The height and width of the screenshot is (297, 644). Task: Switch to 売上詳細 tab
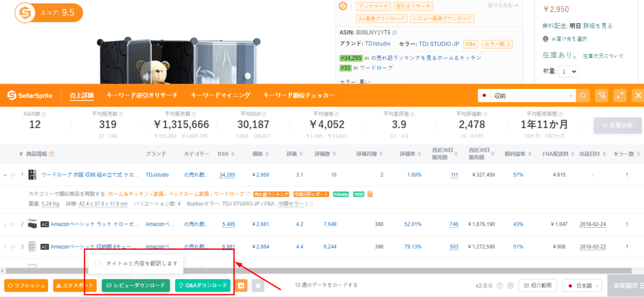82,95
